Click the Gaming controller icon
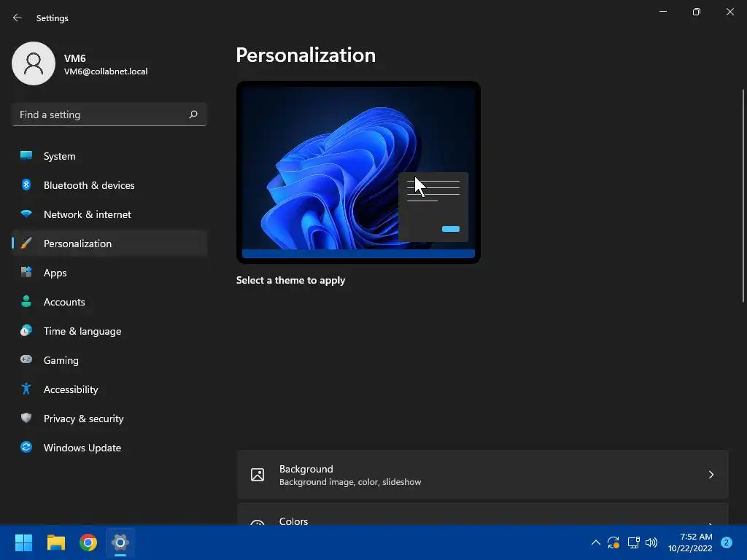The image size is (747, 560). click(x=26, y=359)
